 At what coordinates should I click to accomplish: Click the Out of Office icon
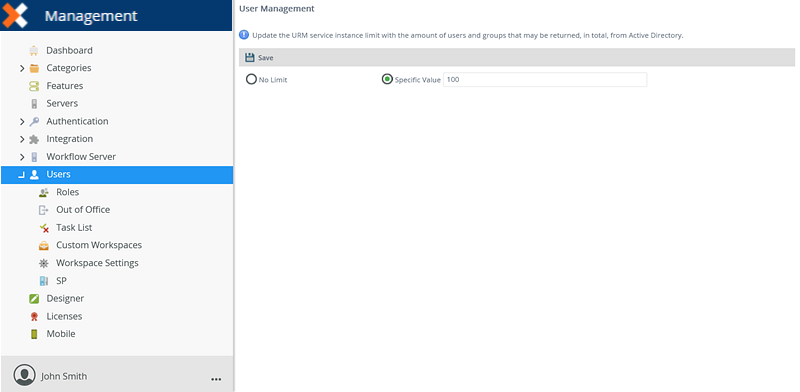click(44, 210)
